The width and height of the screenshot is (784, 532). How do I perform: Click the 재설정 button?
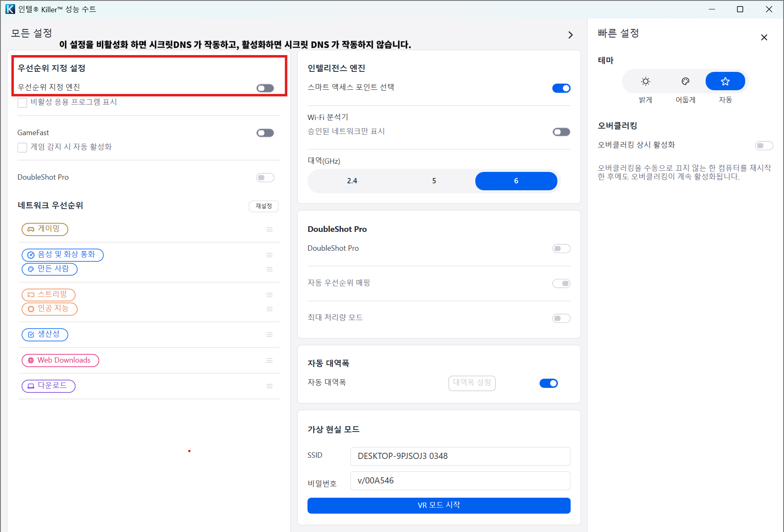(x=264, y=206)
